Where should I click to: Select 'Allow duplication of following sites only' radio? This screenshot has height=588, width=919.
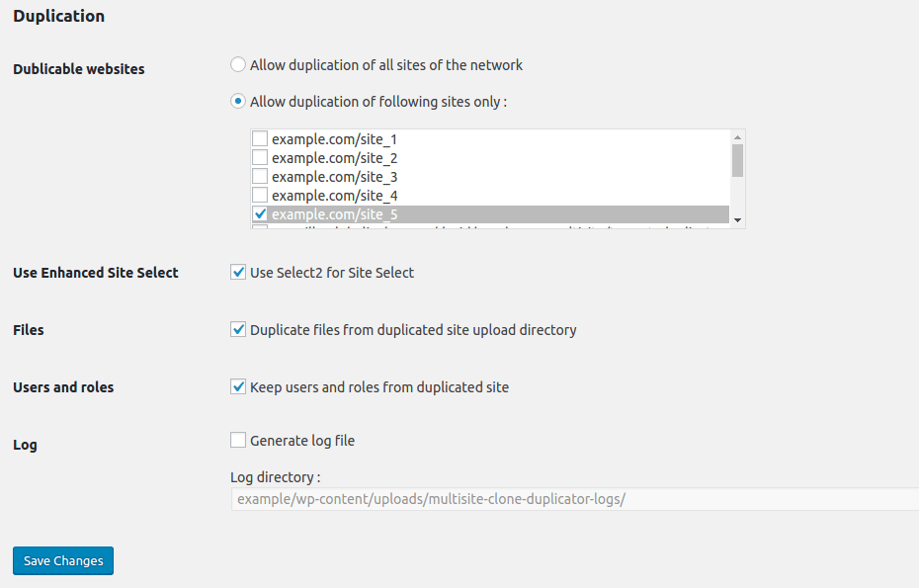237,102
